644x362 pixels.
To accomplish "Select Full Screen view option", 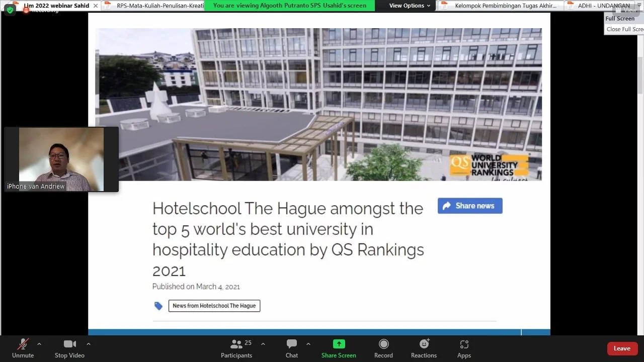I will [x=620, y=19].
